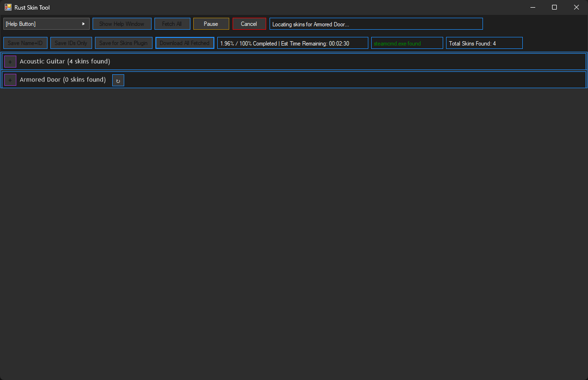
Task: Expand the Acoustic Guitar skins list
Action: (10, 61)
